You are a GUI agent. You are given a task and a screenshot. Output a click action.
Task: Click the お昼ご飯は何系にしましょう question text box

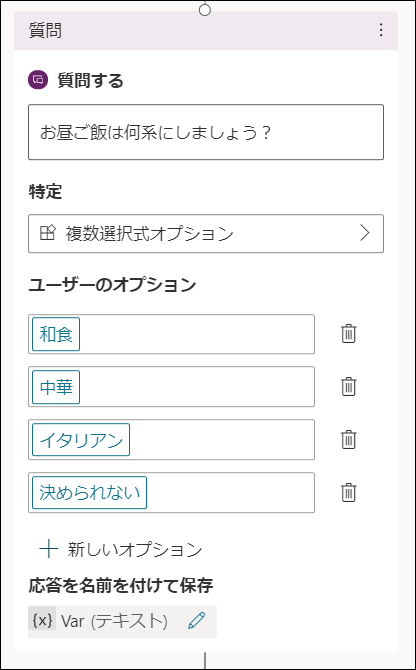(206, 132)
